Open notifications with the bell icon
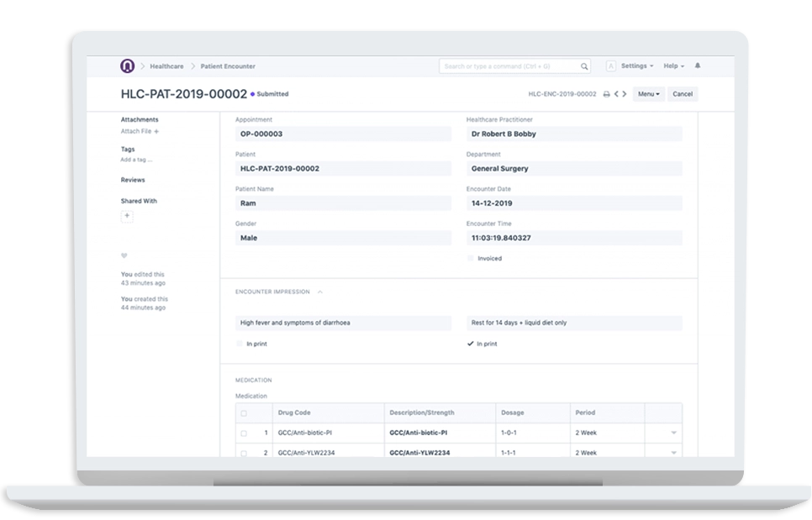The width and height of the screenshot is (812, 520). coord(698,66)
